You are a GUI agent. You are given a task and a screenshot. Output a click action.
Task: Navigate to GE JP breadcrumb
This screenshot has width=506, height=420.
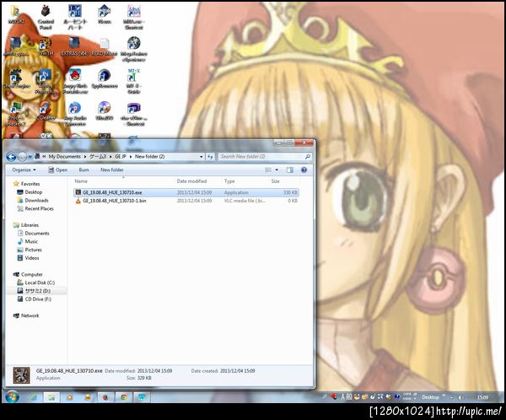121,157
